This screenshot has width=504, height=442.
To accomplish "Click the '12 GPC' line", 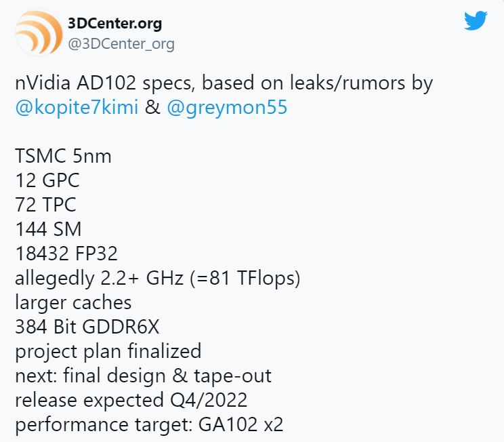I will click(x=47, y=180).
